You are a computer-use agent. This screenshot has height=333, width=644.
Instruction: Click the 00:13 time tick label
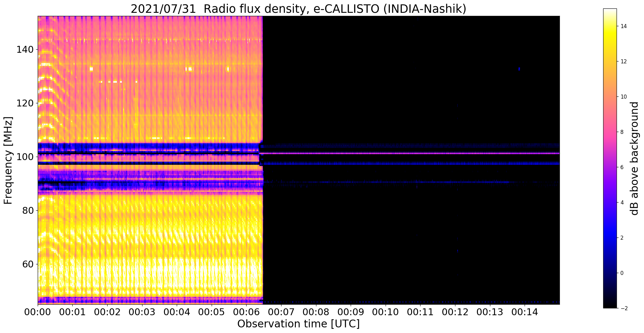click(490, 312)
